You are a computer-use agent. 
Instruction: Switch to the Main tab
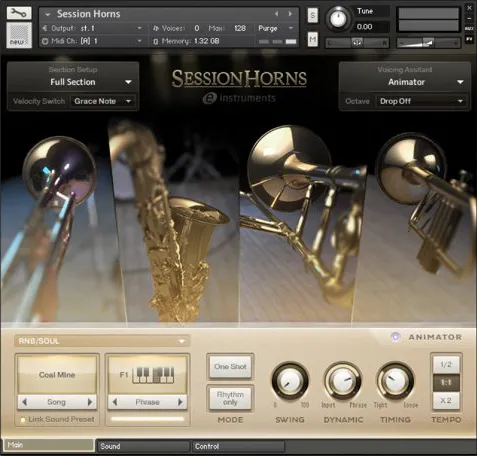[49, 445]
